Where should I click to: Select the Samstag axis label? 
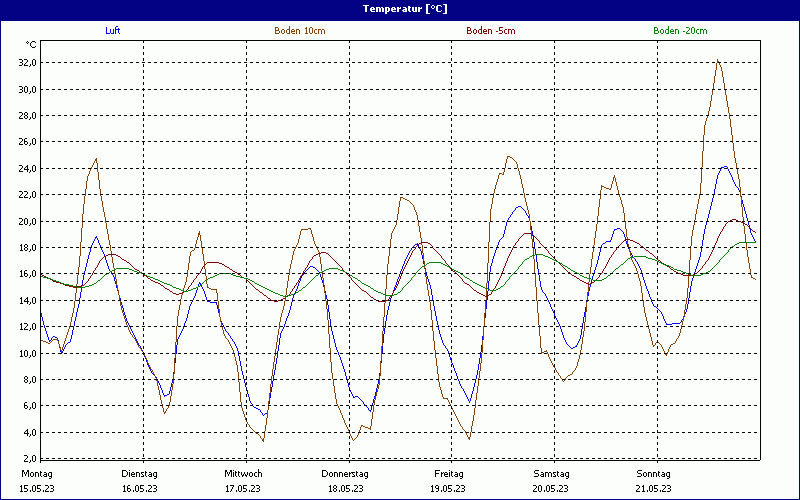[551, 473]
